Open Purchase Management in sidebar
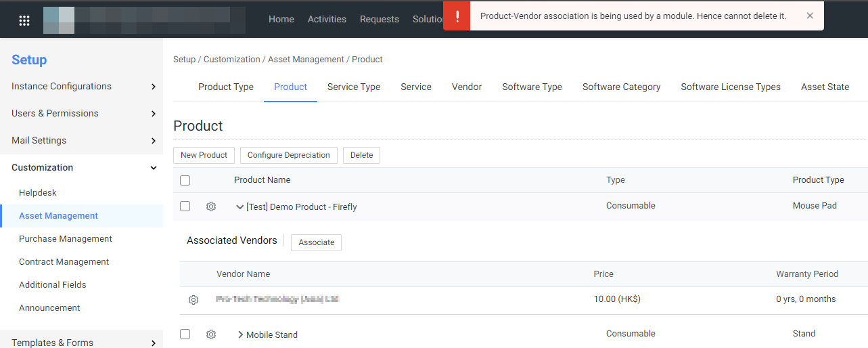 pyautogui.click(x=66, y=239)
